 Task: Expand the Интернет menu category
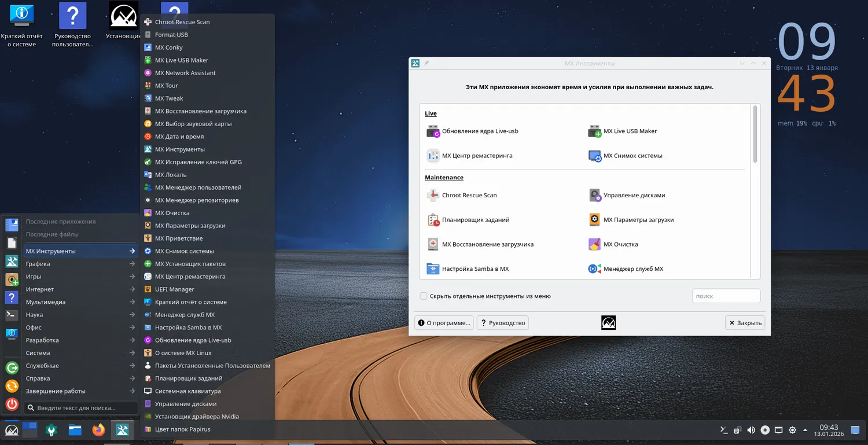pyautogui.click(x=80, y=289)
